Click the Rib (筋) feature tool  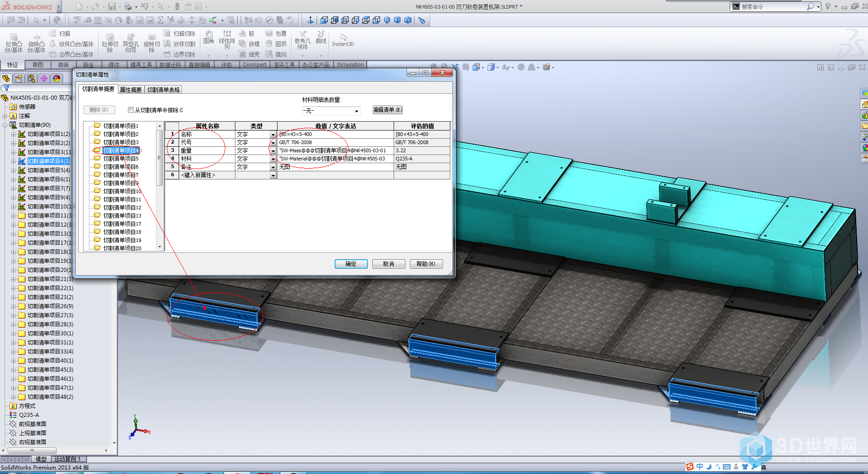(x=247, y=34)
